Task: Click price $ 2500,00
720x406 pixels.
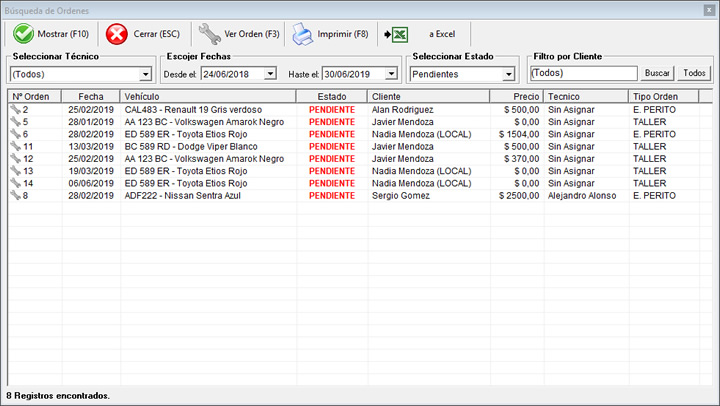Action: [x=519, y=196]
